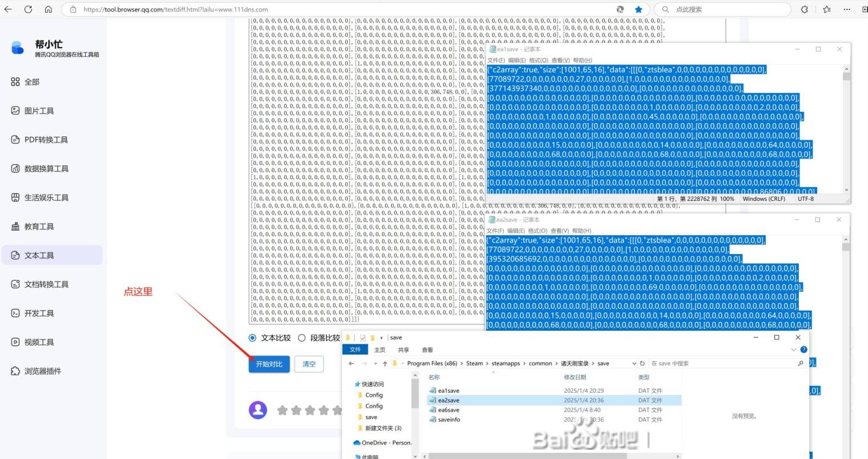The width and height of the screenshot is (868, 459).
Task: Open 快速访问 in Explorer navigation pane
Action: click(x=369, y=384)
